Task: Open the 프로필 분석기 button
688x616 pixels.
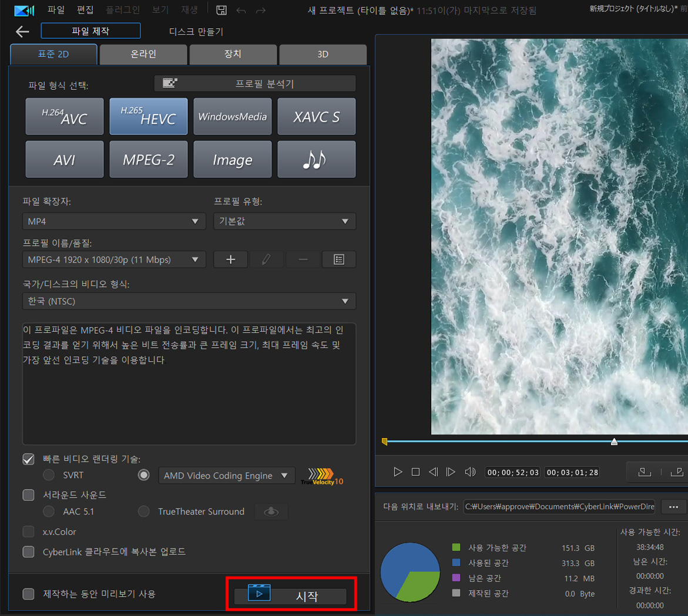Action: point(255,83)
